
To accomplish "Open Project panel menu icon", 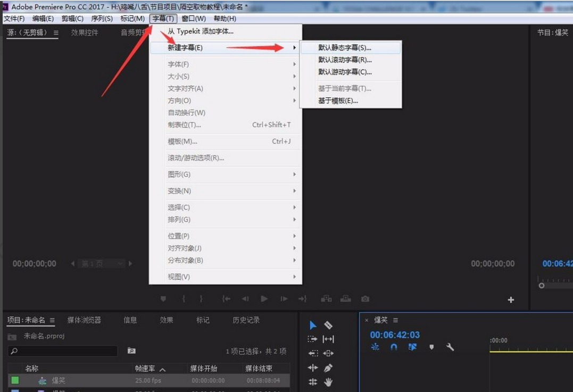I will point(52,320).
